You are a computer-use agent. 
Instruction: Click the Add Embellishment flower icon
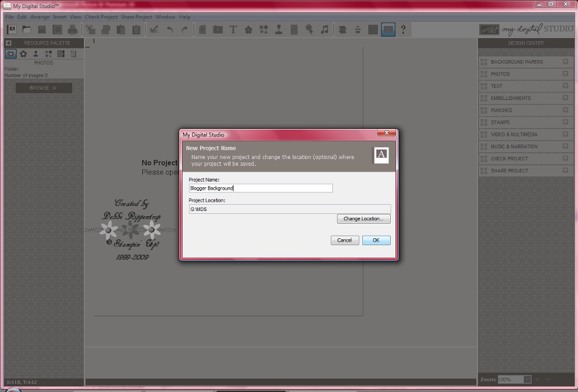(x=249, y=29)
